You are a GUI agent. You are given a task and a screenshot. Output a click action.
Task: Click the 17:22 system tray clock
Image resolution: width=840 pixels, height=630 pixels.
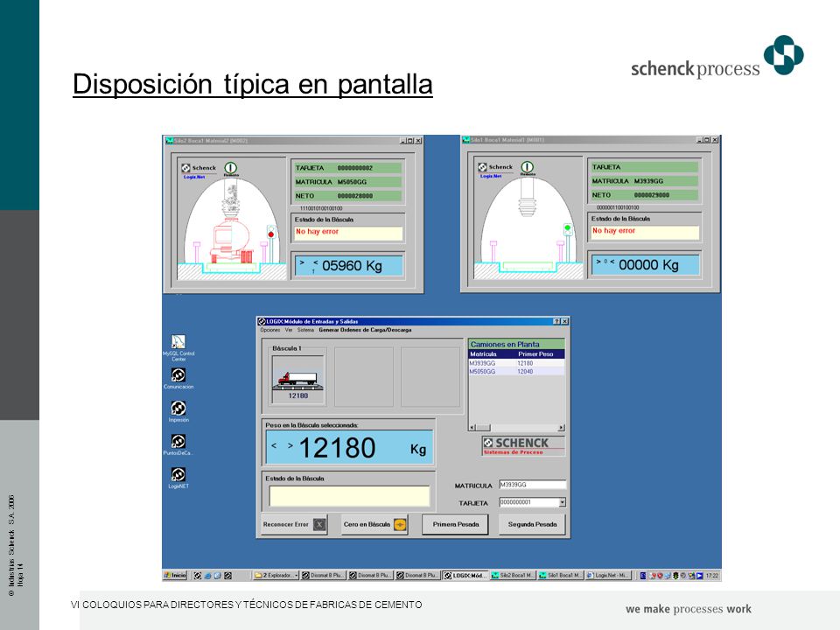tap(711, 576)
